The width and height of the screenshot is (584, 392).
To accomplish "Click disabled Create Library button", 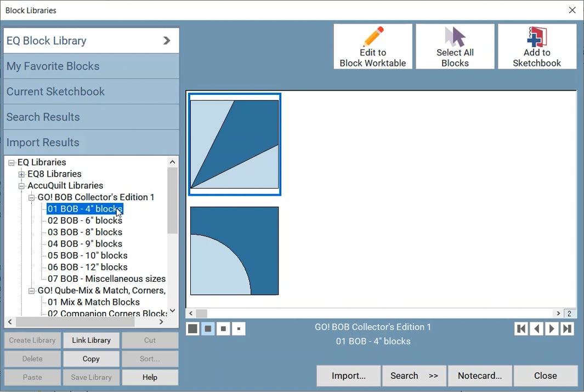I will pos(32,340).
